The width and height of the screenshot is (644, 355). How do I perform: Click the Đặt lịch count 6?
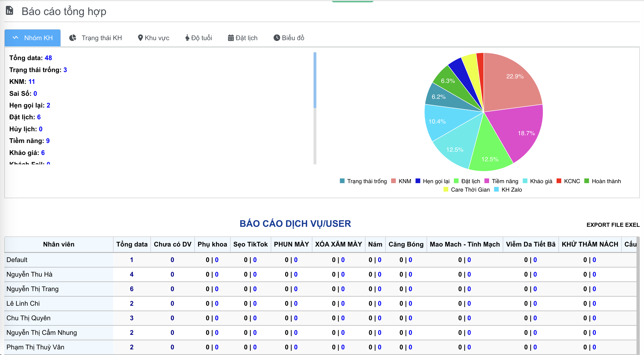[39, 117]
